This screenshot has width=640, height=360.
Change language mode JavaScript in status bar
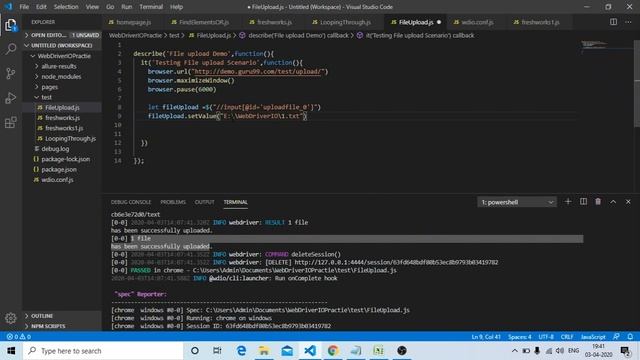(x=593, y=337)
